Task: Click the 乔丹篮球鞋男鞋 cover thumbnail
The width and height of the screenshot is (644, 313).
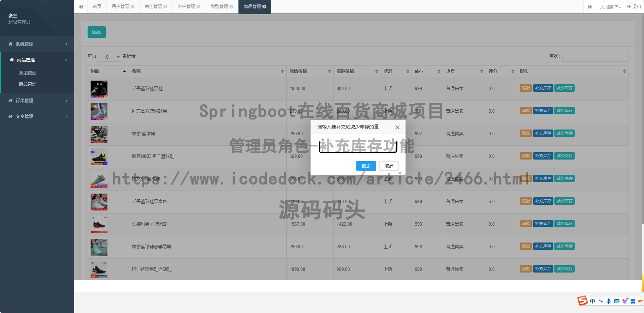Action: (99, 89)
